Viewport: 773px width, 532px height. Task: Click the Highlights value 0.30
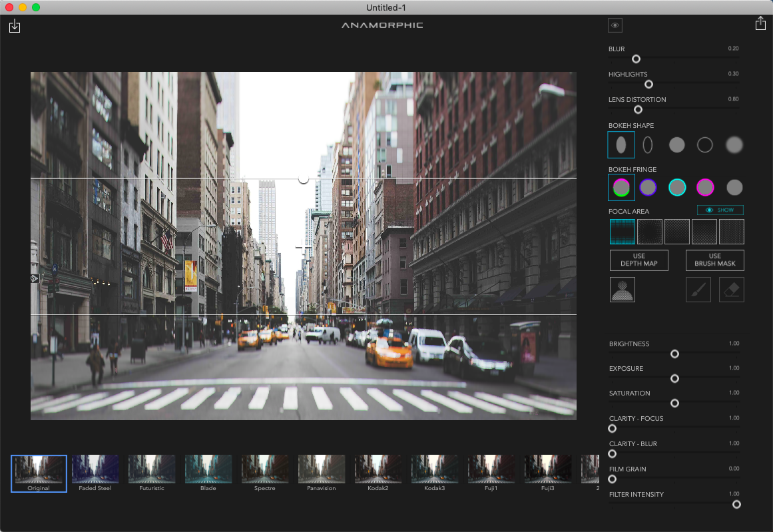(733, 73)
